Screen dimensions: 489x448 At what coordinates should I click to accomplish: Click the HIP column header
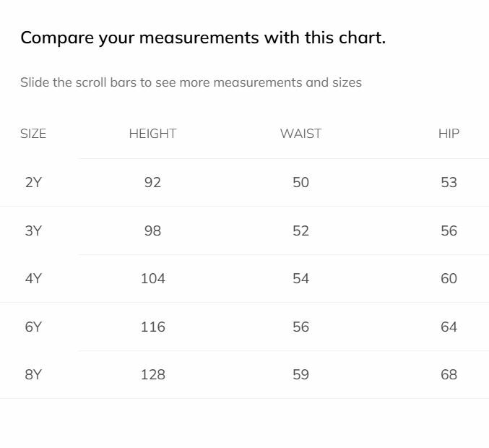click(449, 134)
